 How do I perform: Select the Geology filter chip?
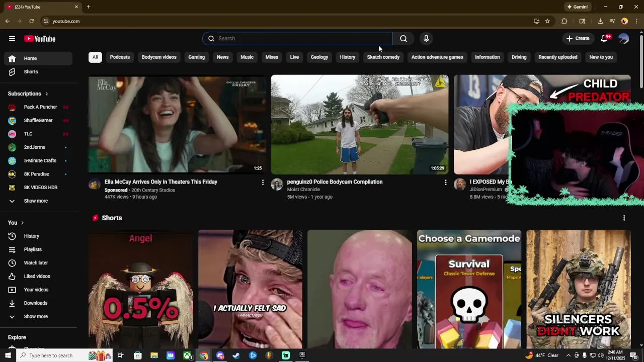[x=319, y=57]
